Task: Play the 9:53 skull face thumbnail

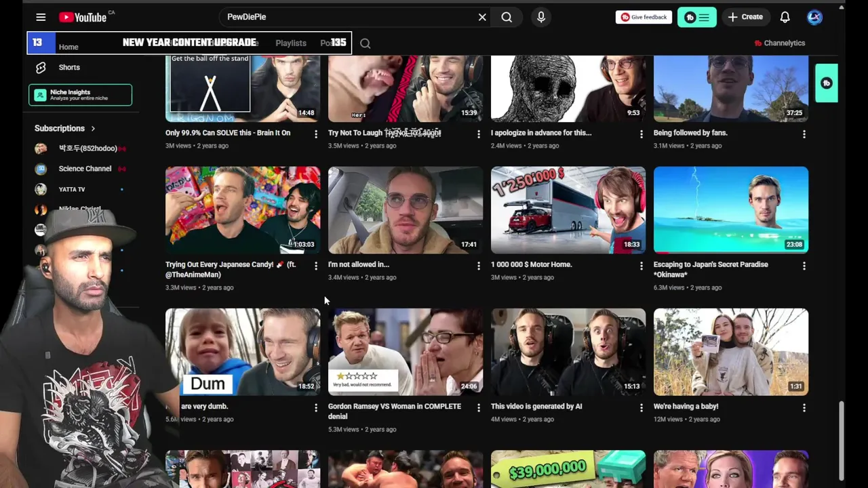Action: (568, 88)
